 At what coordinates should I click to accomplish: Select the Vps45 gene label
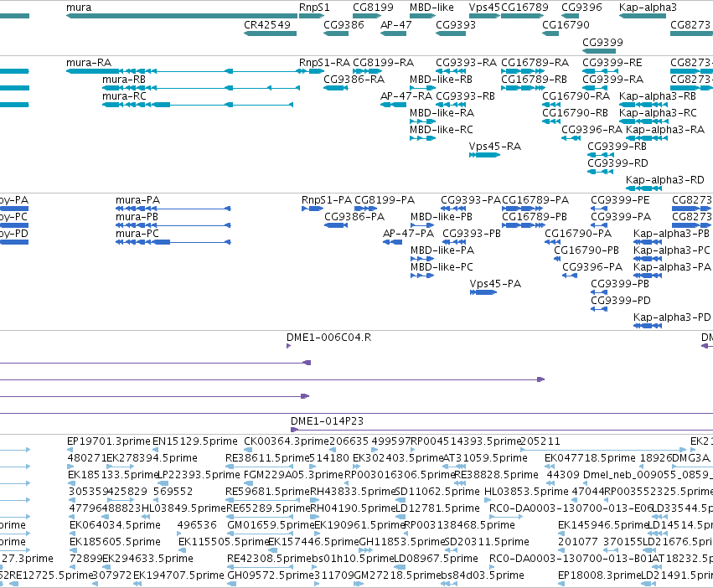click(x=484, y=8)
